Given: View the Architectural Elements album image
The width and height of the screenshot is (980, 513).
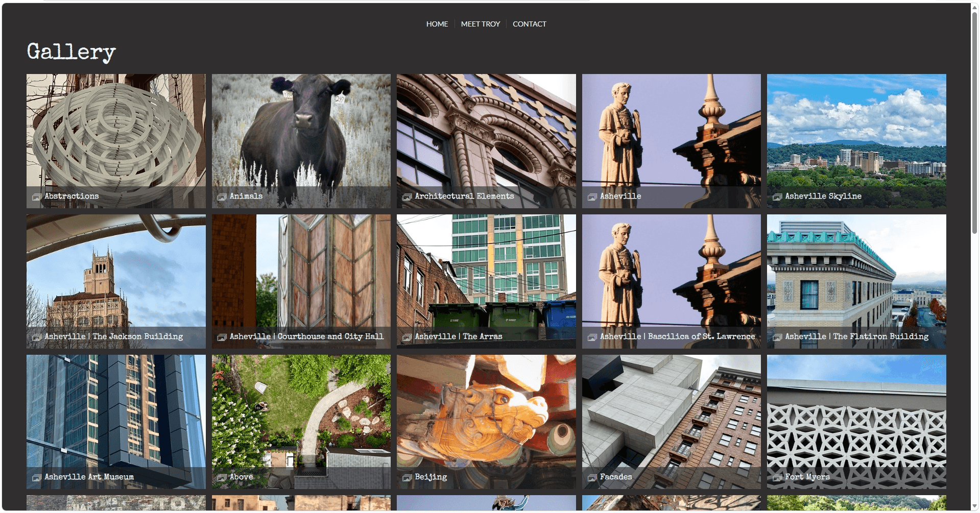Looking at the screenshot, I should 486,141.
